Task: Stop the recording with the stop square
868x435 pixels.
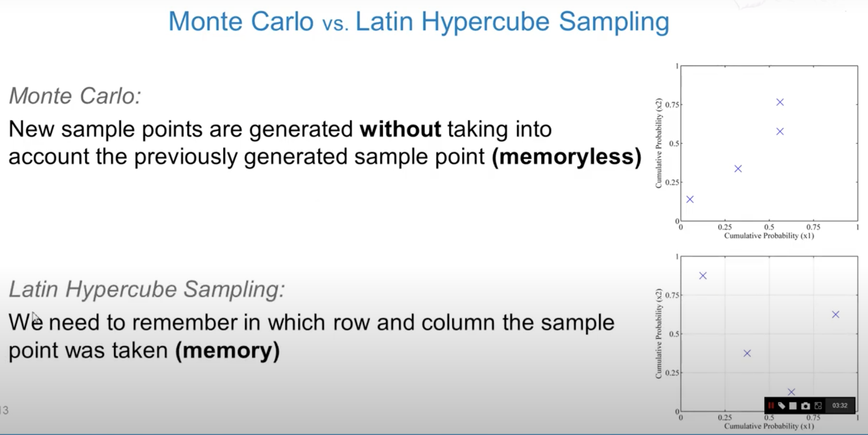Action: [x=793, y=406]
